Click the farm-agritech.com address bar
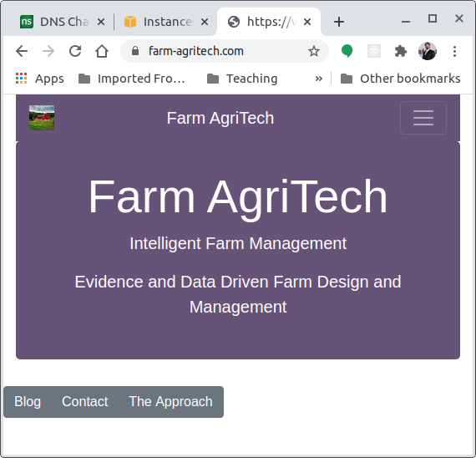 point(225,51)
